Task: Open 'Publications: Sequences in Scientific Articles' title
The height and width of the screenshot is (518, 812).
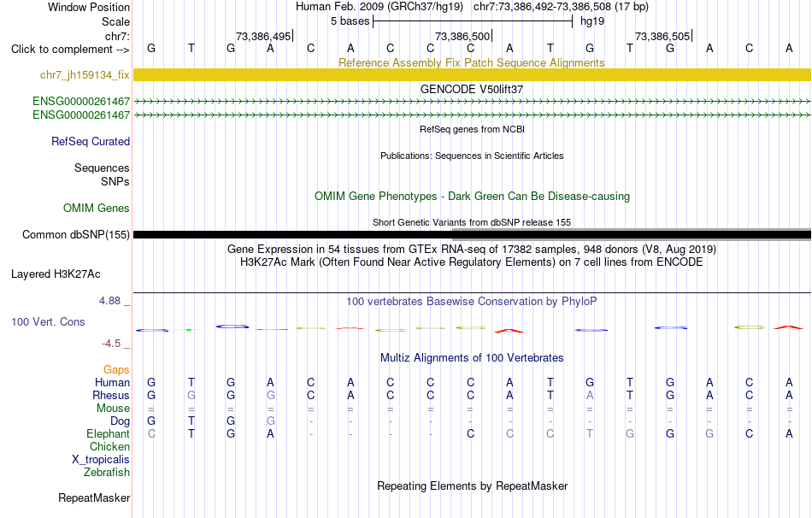Action: point(472,156)
